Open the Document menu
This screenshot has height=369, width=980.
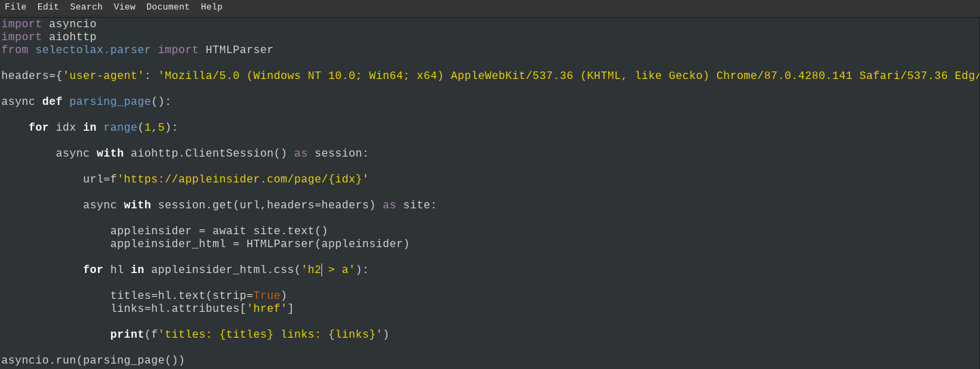[168, 7]
